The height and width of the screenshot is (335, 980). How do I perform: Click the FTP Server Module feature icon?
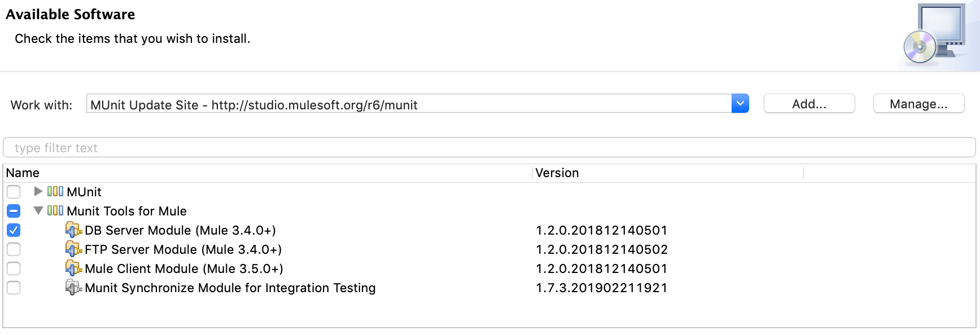(x=73, y=249)
